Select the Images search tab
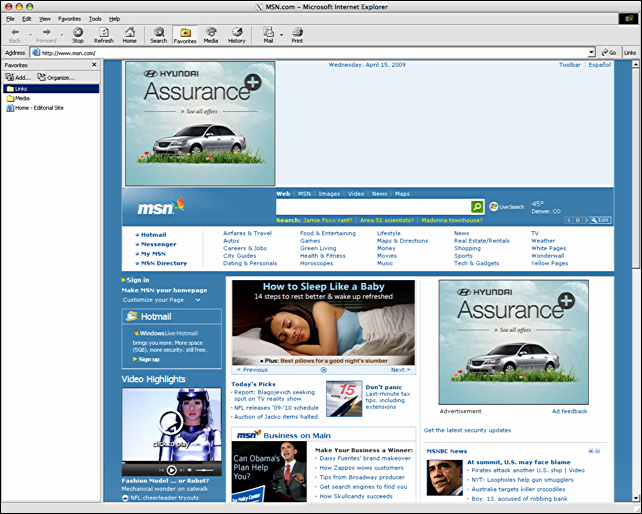 pos(329,194)
